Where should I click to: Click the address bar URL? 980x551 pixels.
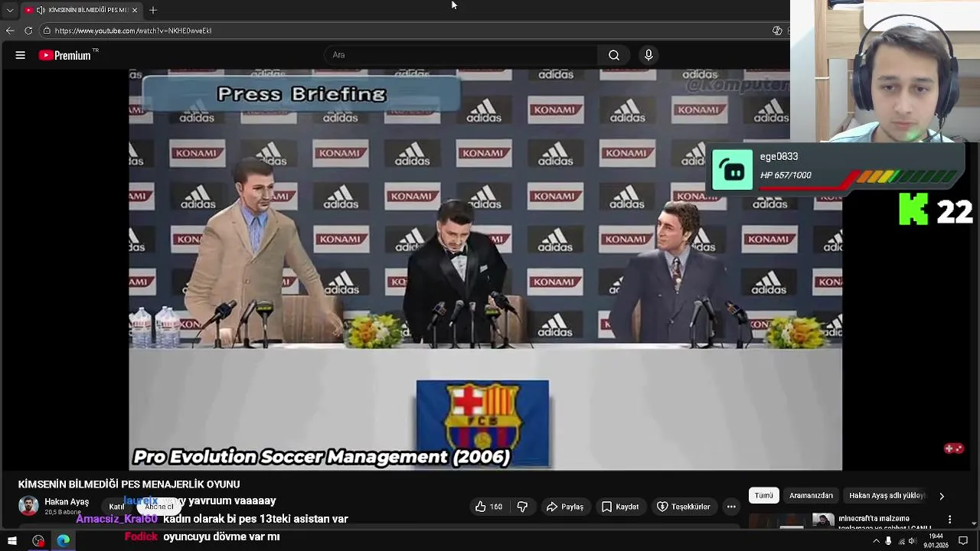[133, 31]
